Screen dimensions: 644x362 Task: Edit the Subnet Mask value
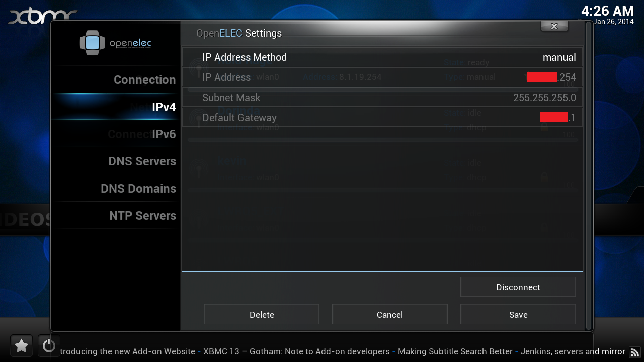(382, 98)
